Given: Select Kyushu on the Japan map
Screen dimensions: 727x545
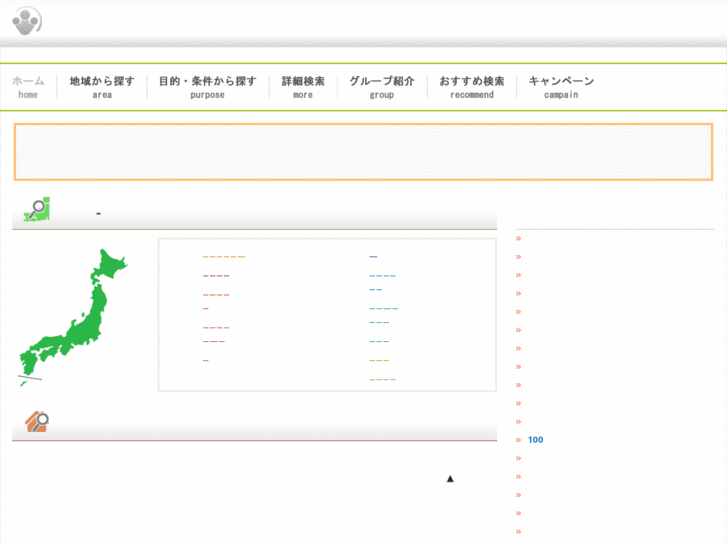Looking at the screenshot, I should click(29, 363).
